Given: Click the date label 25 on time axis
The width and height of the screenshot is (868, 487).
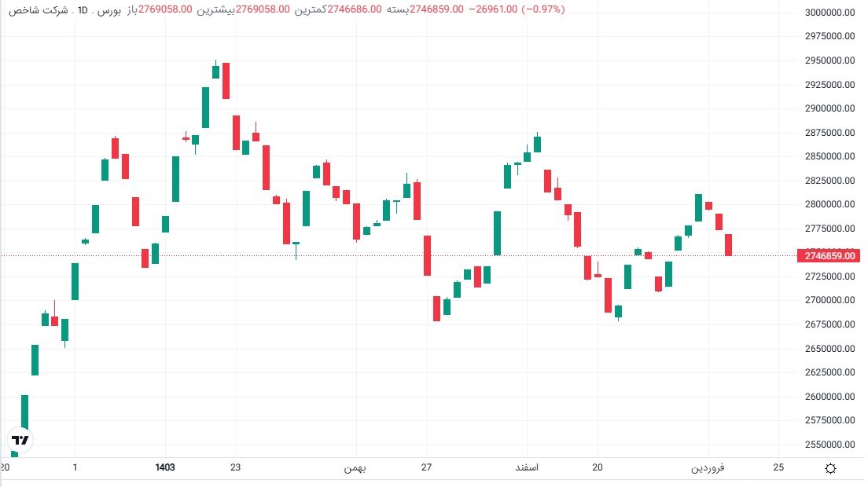Looking at the screenshot, I should pyautogui.click(x=779, y=467).
